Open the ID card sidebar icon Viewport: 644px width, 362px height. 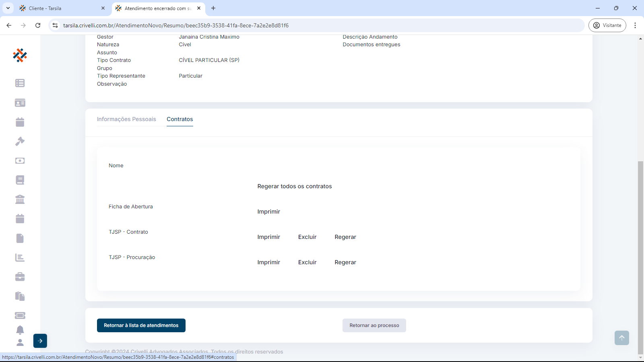click(20, 103)
